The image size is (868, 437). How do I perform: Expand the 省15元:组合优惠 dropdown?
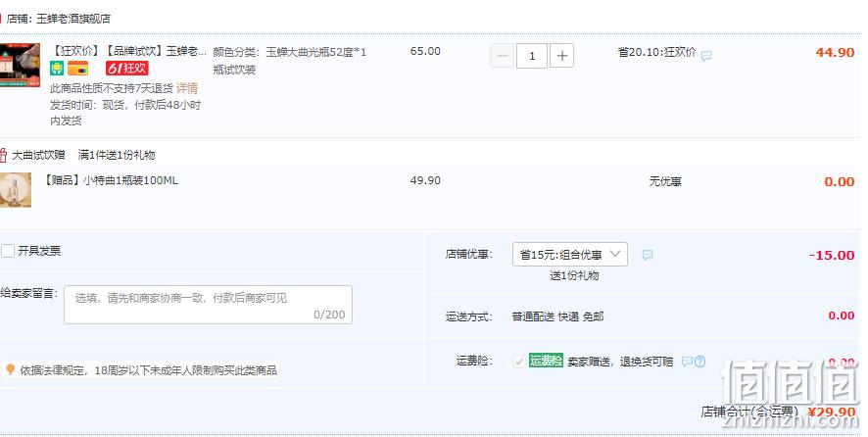(570, 254)
